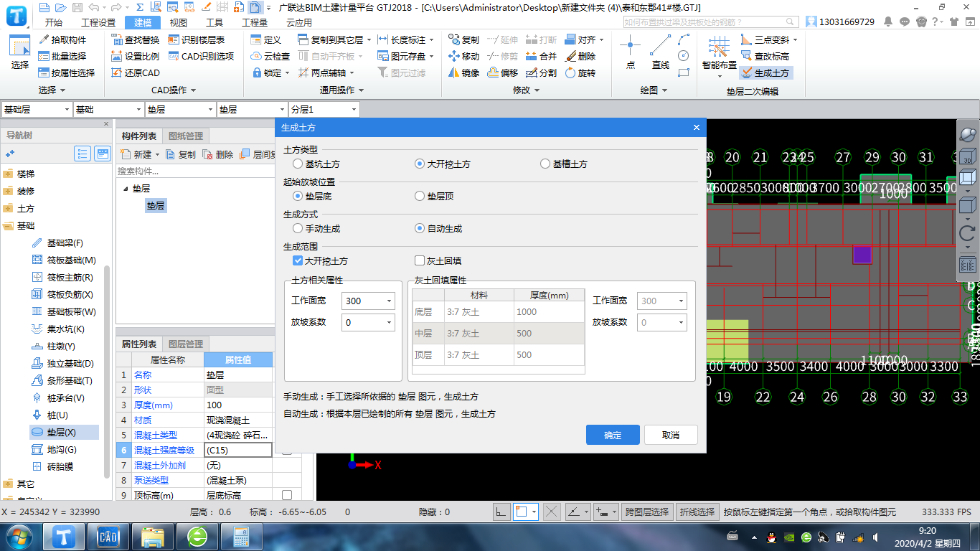
Task: Open the 工作面宽 300 dropdown
Action: 390,301
